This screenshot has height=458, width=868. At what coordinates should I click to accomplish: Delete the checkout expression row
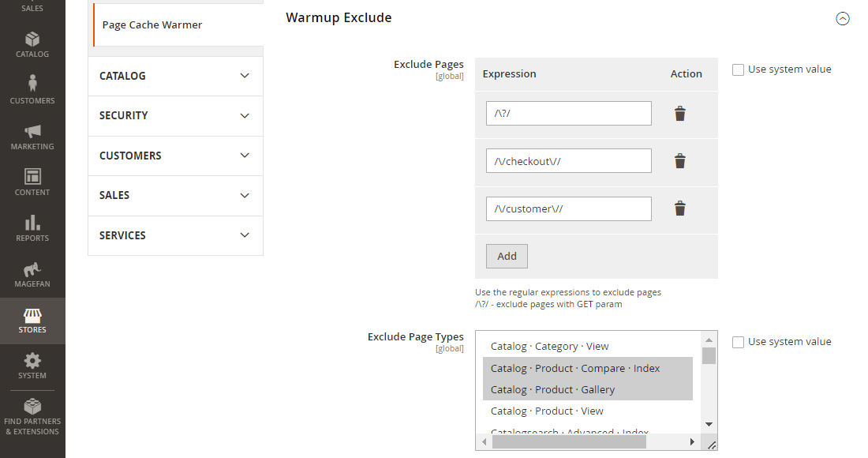(679, 161)
